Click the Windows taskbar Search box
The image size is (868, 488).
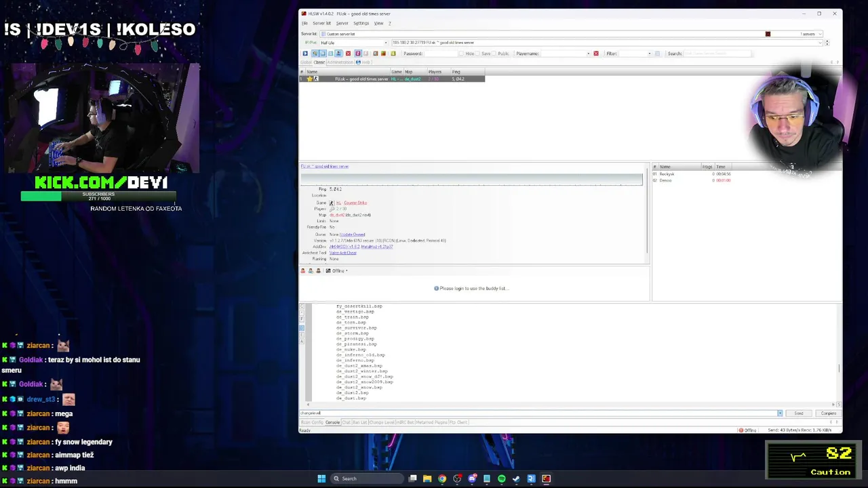(x=368, y=479)
